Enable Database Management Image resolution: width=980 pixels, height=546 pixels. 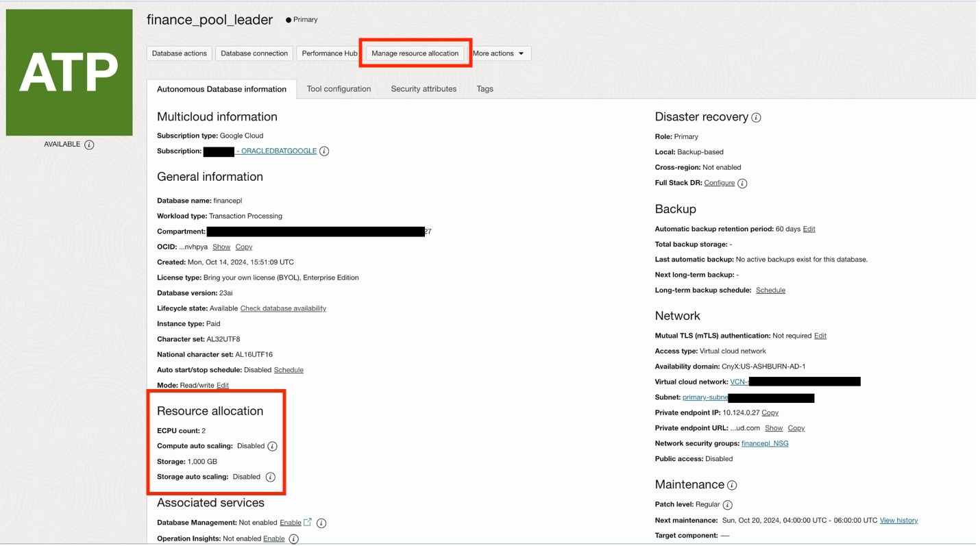coord(291,523)
